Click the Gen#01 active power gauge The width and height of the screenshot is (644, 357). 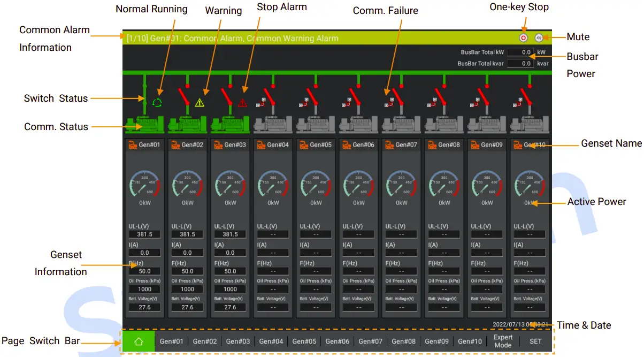(x=145, y=185)
